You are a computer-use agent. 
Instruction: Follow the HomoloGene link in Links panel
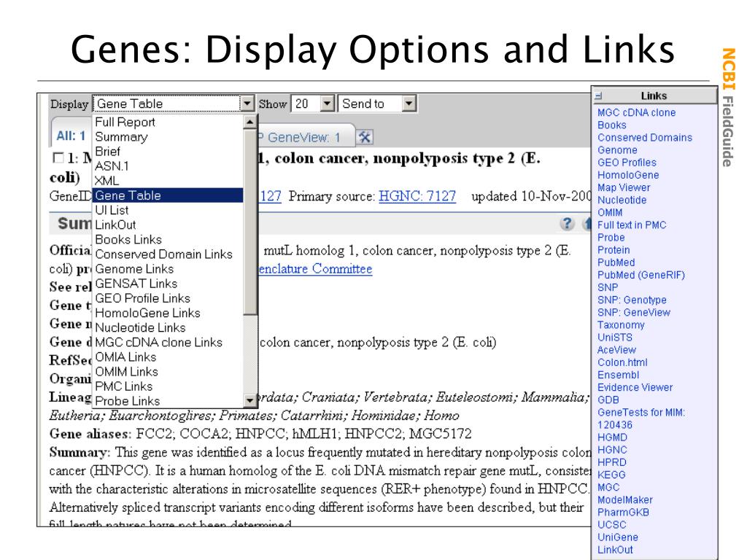click(x=628, y=175)
